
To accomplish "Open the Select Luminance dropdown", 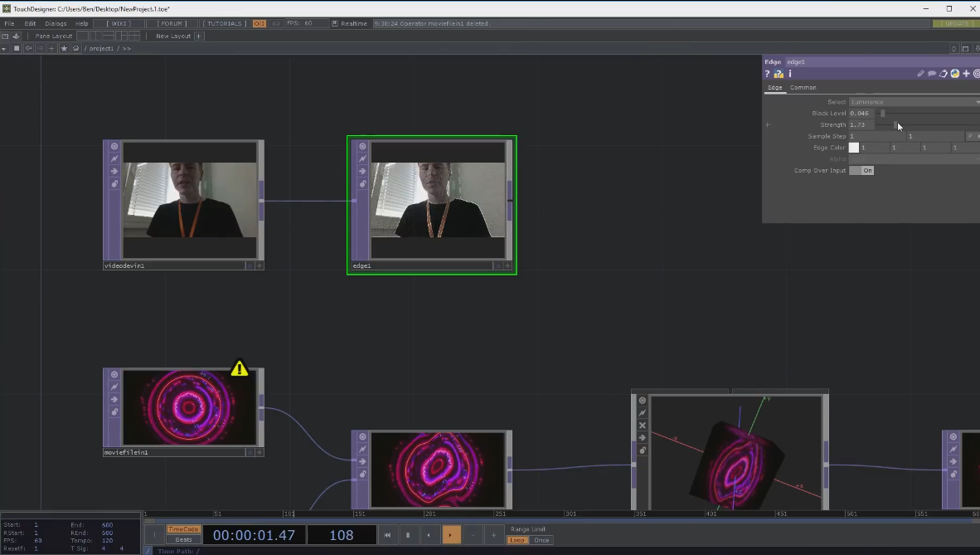I will tap(915, 102).
